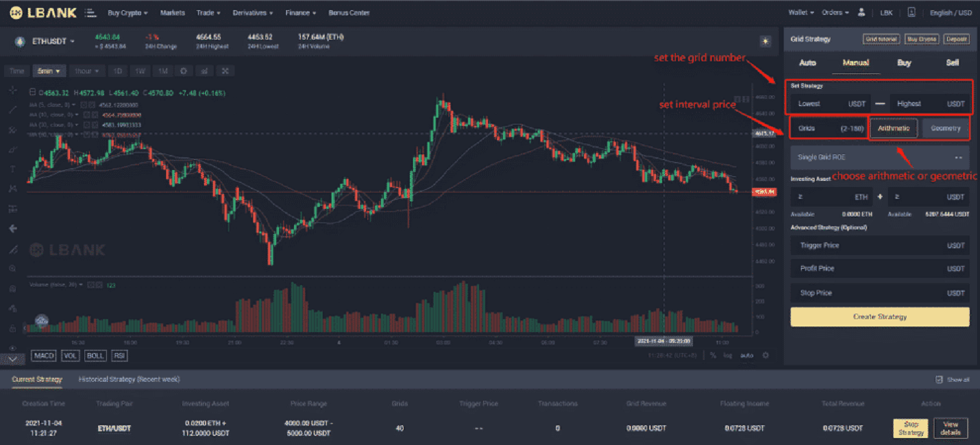Click the Stop Strategy button
Image resolution: width=980 pixels, height=445 pixels.
[x=911, y=428]
